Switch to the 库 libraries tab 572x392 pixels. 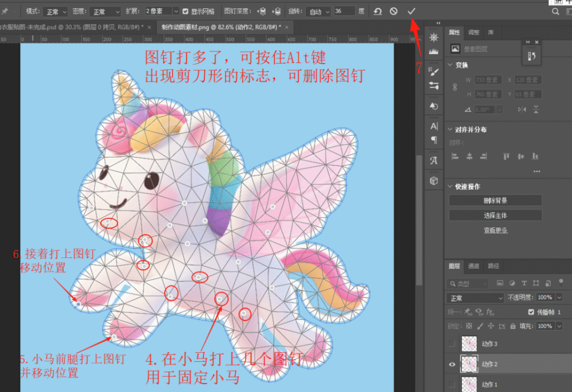pyautogui.click(x=491, y=32)
